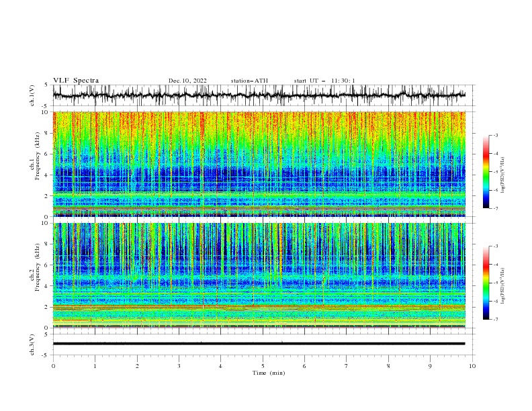Click the "-3" tick on lower color bar
The width and height of the screenshot is (532, 411).
(495, 246)
